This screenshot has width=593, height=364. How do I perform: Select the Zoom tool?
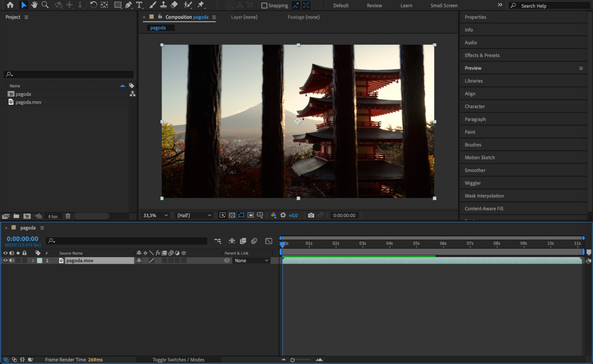coord(45,5)
